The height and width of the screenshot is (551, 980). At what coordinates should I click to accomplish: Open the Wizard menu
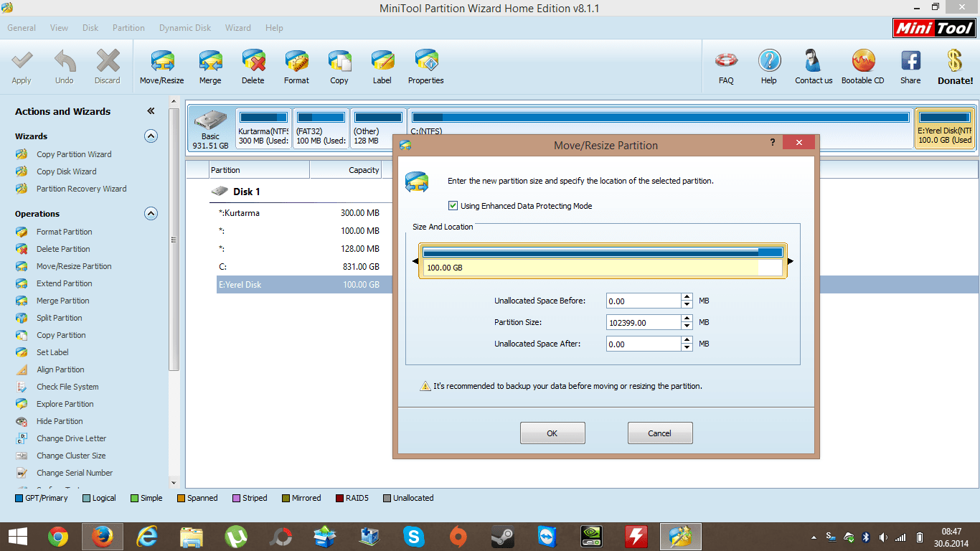238,28
